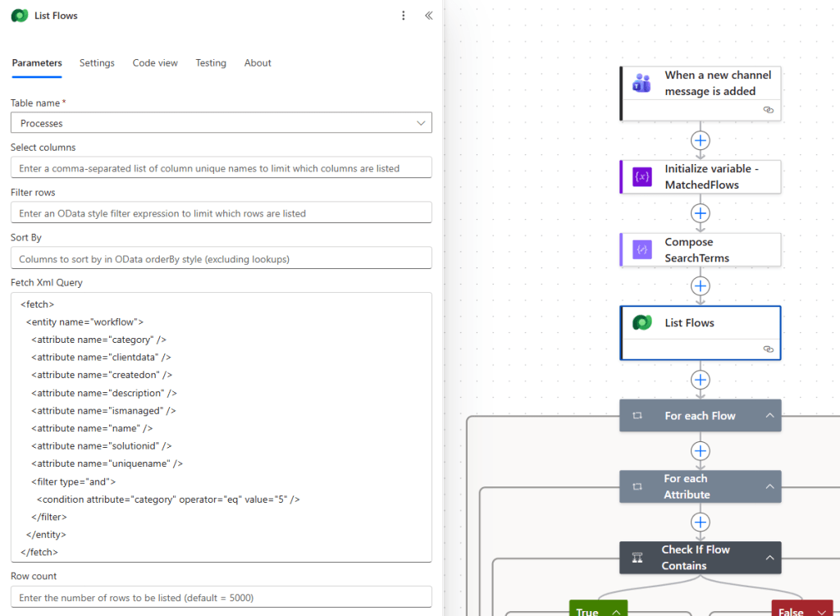Click the Teams trigger icon
Image resolution: width=840 pixels, height=616 pixels.
coord(641,83)
